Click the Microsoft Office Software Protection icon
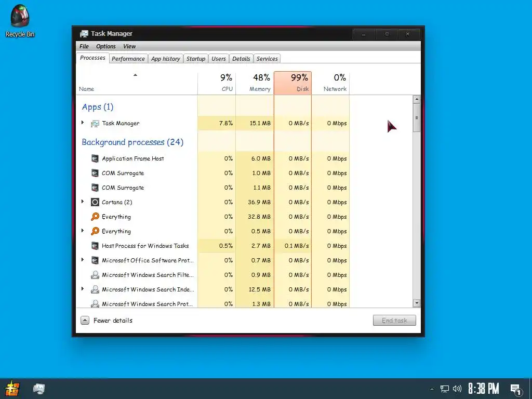532x399 pixels. (x=95, y=260)
